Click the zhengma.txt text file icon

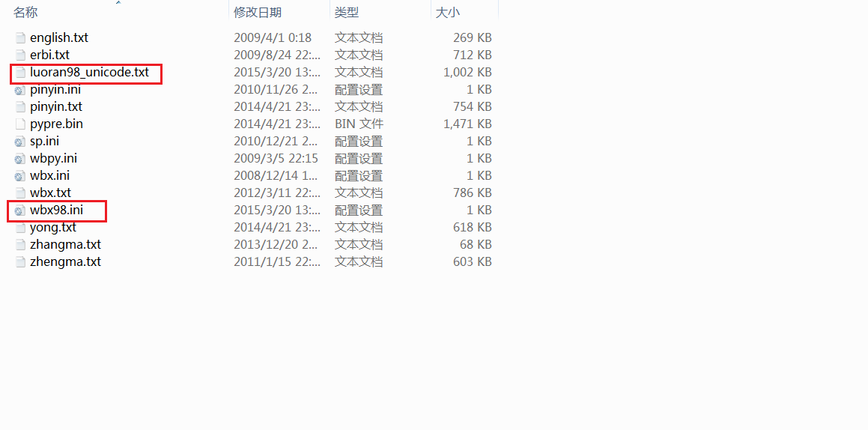[20, 262]
